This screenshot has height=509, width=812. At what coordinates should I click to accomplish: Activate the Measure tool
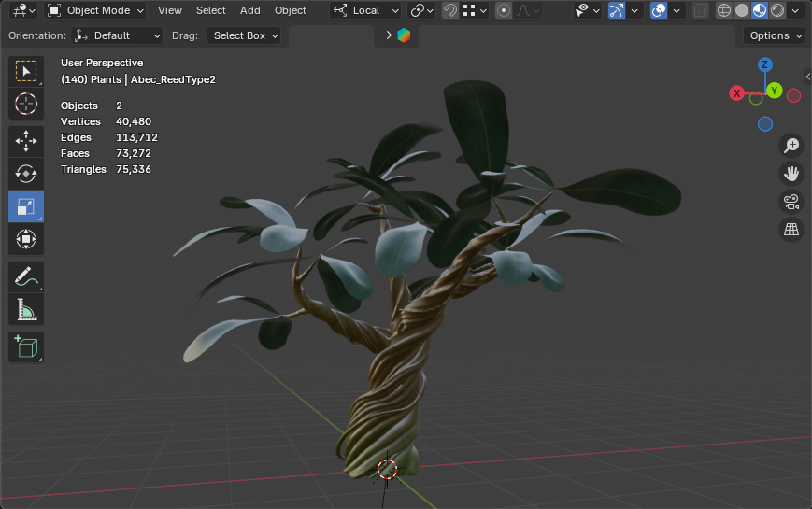point(26,309)
